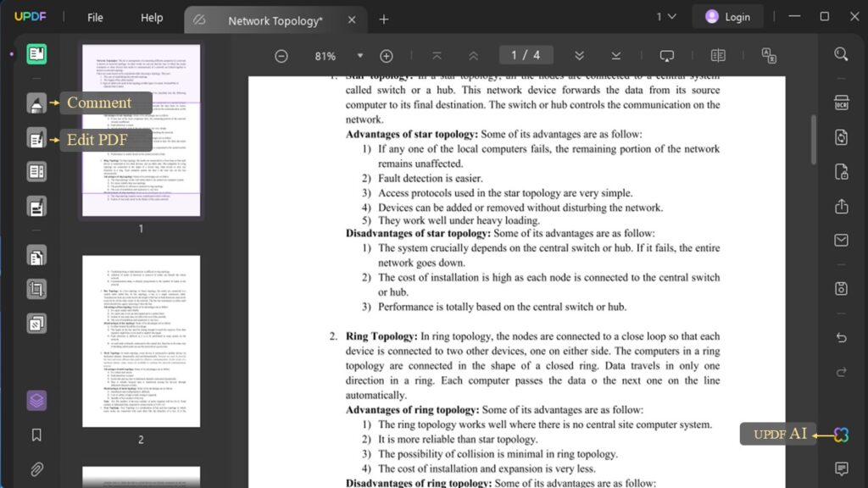This screenshot has width=868, height=488.
Task: Click the line about collision being minimal
Action: pos(498,454)
